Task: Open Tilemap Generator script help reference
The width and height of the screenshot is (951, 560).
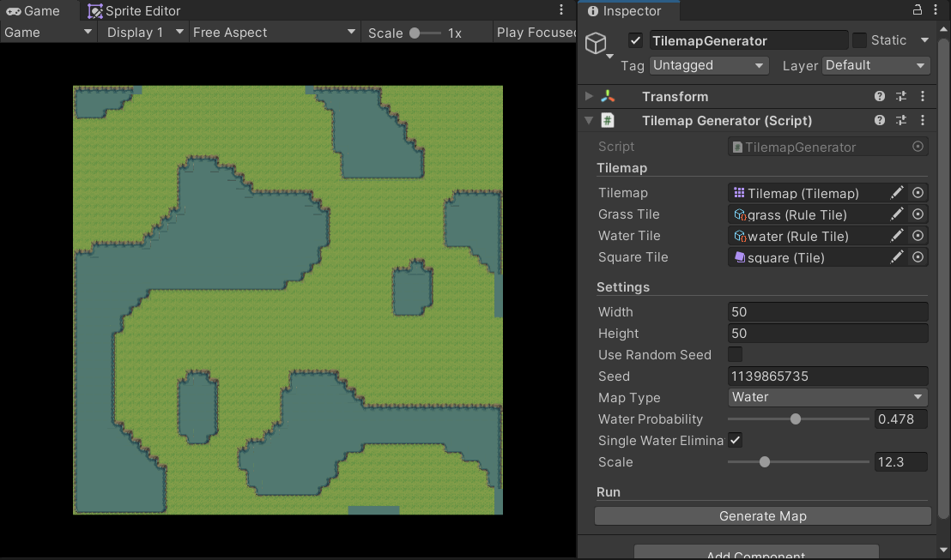Action: tap(880, 121)
